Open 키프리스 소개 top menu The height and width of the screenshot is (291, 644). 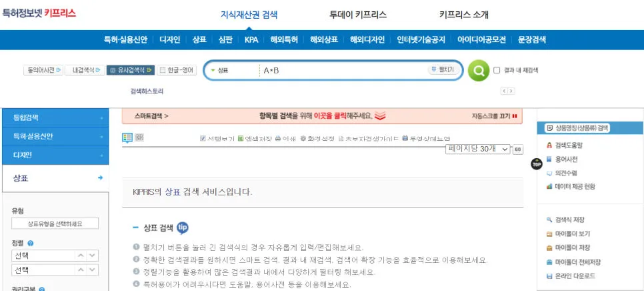click(464, 15)
